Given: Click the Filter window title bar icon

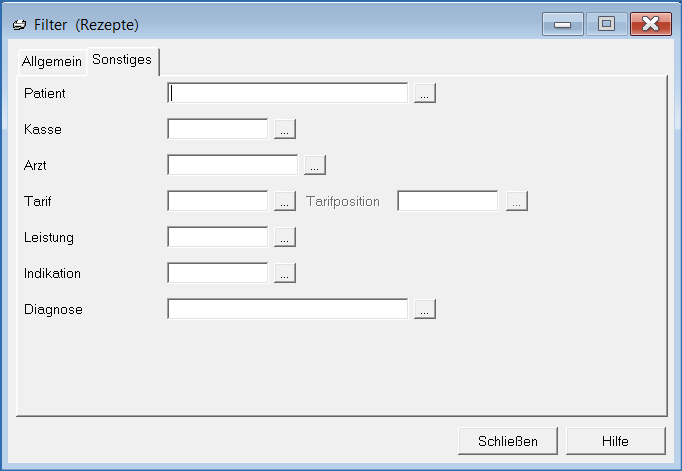Looking at the screenshot, I should [x=20, y=23].
